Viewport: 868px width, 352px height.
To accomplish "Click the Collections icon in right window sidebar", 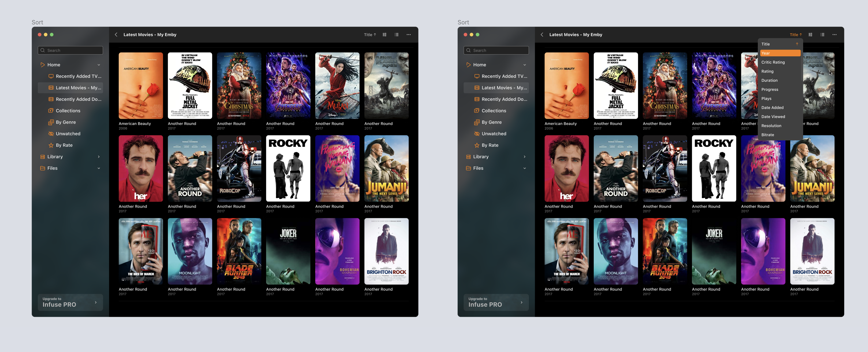I will (477, 111).
